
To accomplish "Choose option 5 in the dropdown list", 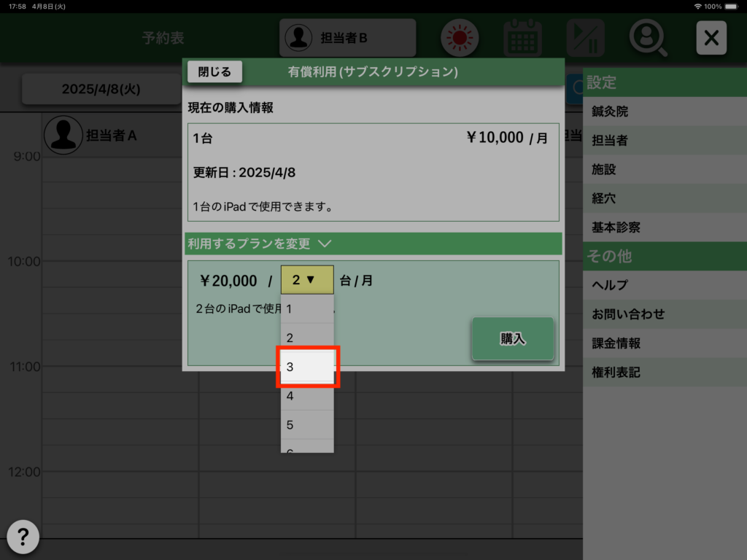I will point(307,425).
